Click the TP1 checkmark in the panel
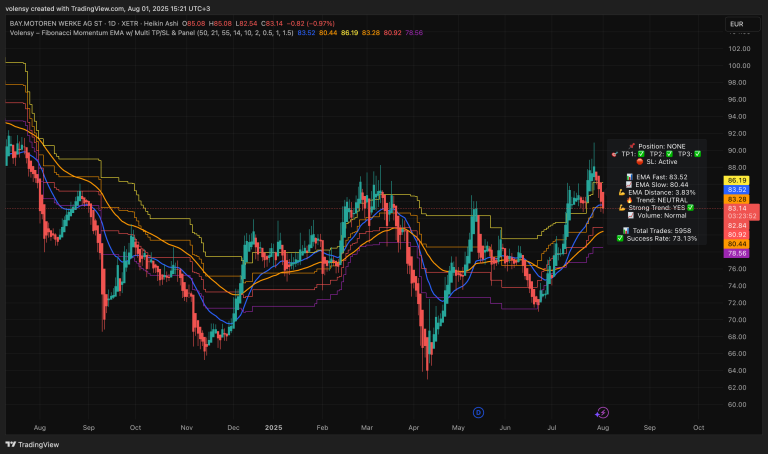Viewport: 768px width, 454px height. tap(641, 154)
